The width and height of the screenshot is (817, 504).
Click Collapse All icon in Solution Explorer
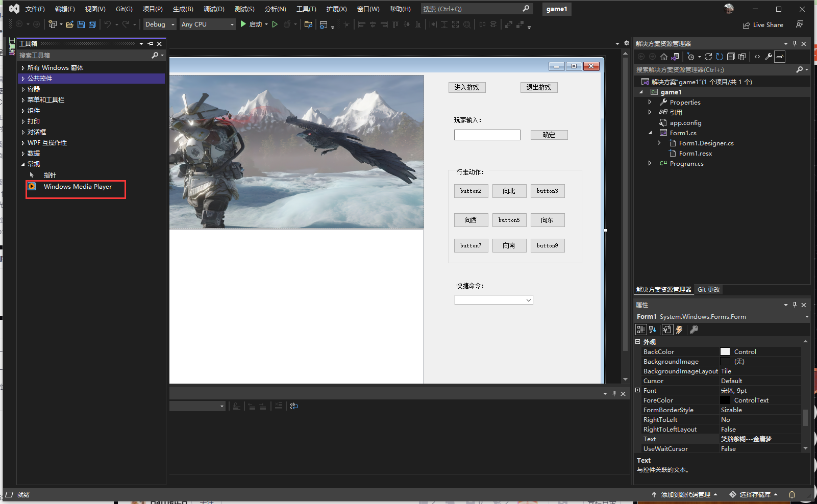[731, 57]
